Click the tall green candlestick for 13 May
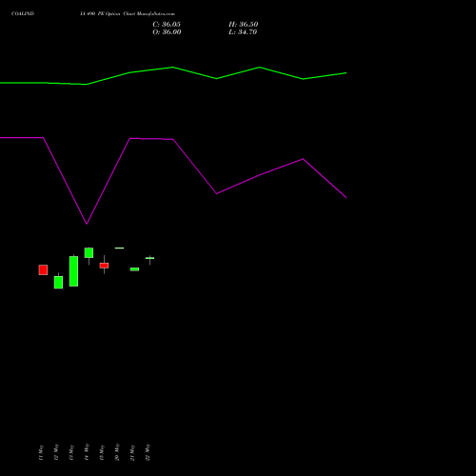This screenshot has width=476, height=476. pyautogui.click(x=73, y=271)
